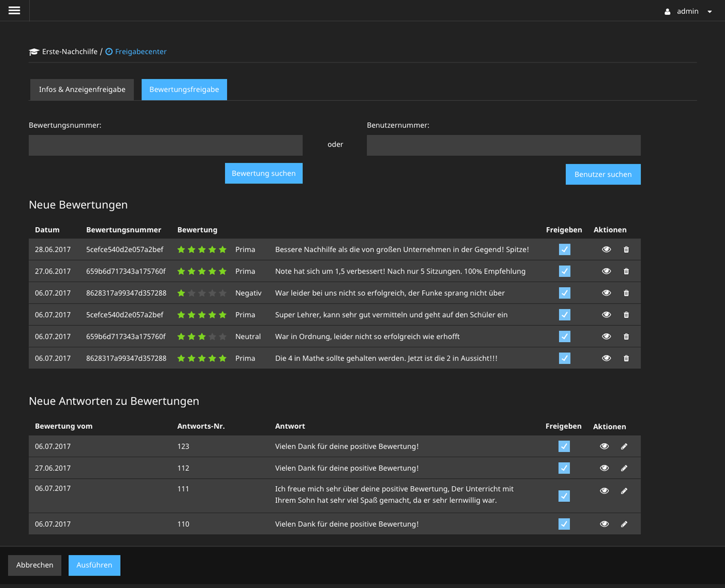View answer number 111 via the eye icon

604,491
